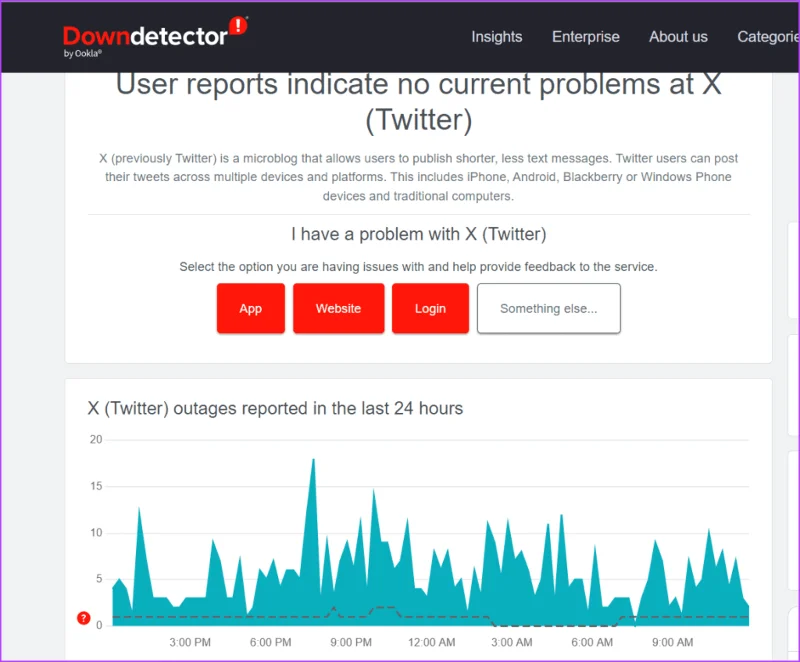Click the highest peak in the outage chart
Screen dimensions: 800x662
313,460
